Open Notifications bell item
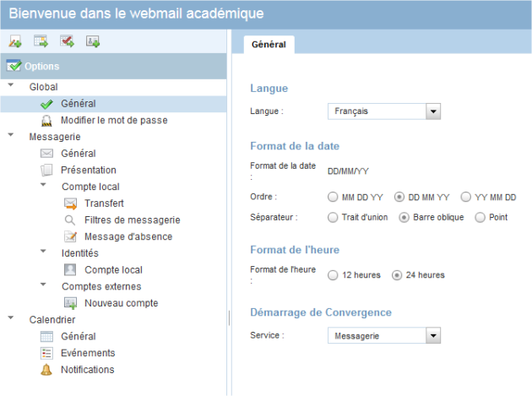532x396 pixels. (87, 370)
